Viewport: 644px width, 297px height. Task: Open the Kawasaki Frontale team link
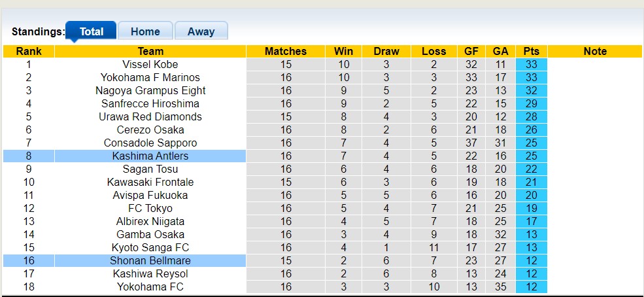point(150,182)
